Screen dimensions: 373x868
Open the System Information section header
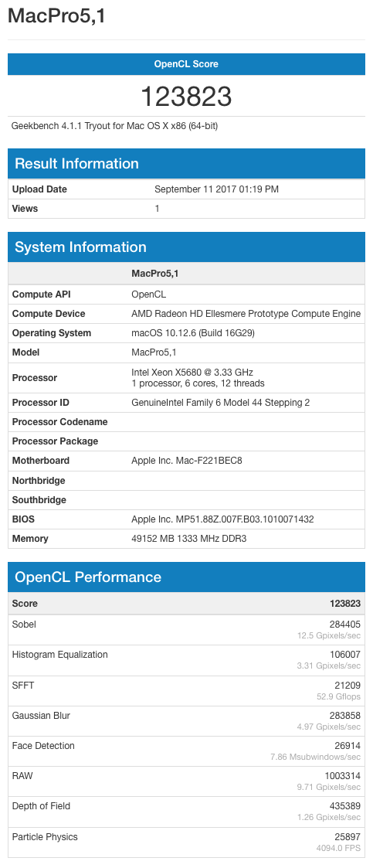[x=187, y=247]
